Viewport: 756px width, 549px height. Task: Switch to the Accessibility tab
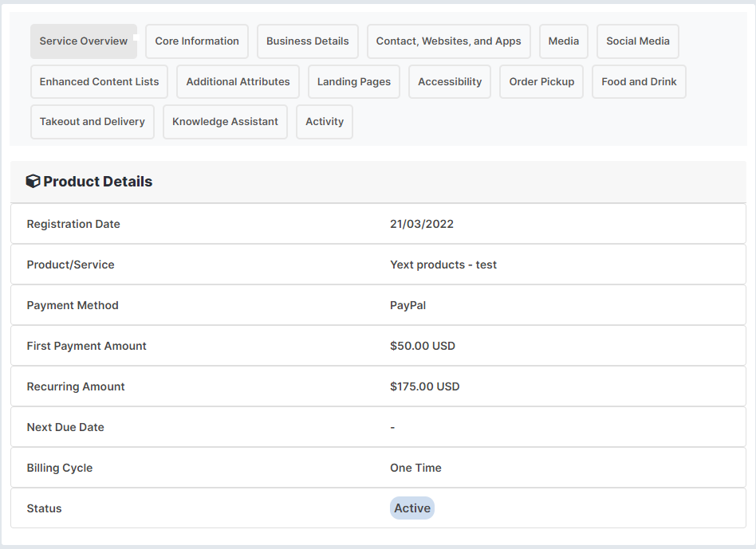449,81
